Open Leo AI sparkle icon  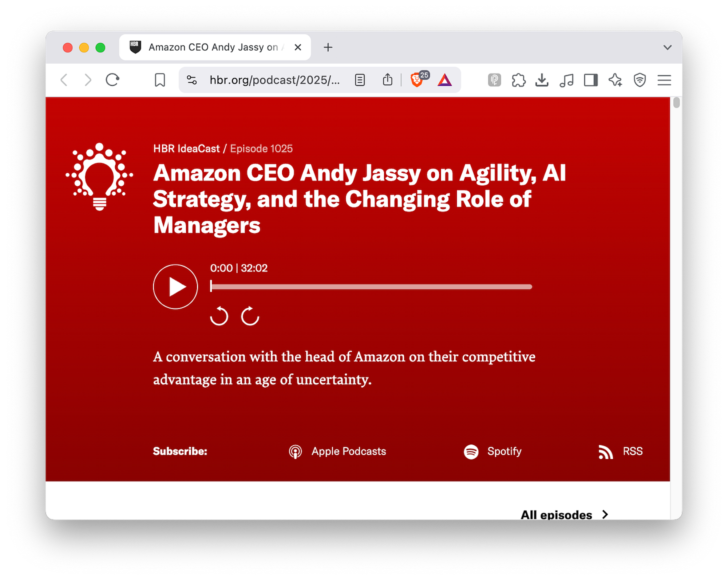coord(615,80)
